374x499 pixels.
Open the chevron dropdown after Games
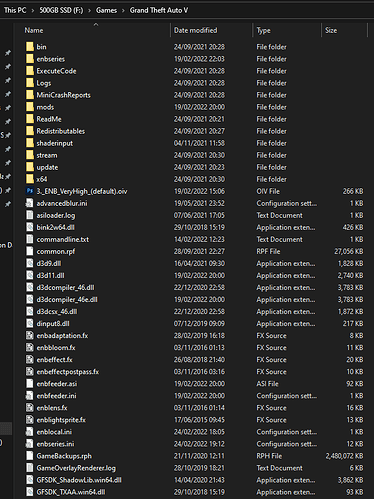123,11
